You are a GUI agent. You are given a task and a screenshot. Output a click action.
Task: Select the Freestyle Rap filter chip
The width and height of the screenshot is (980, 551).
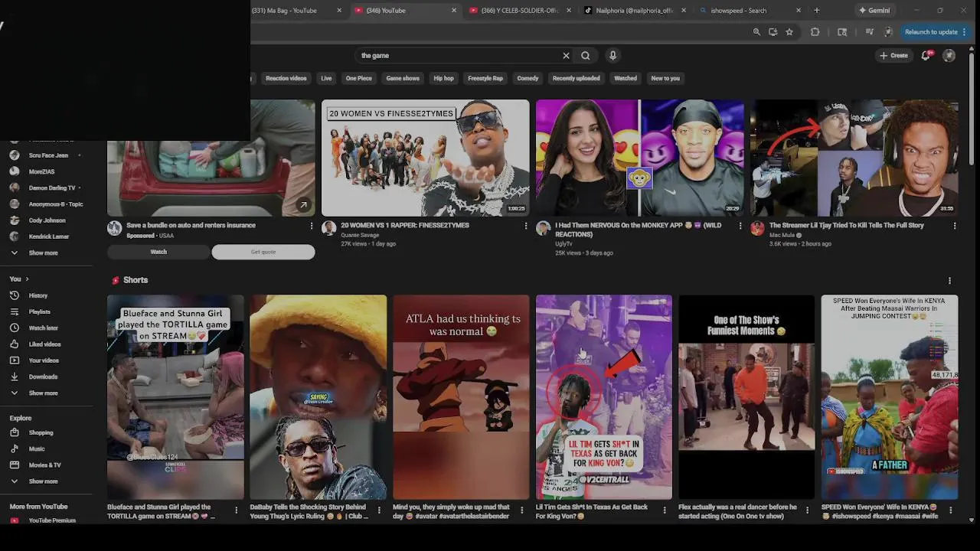click(x=485, y=78)
